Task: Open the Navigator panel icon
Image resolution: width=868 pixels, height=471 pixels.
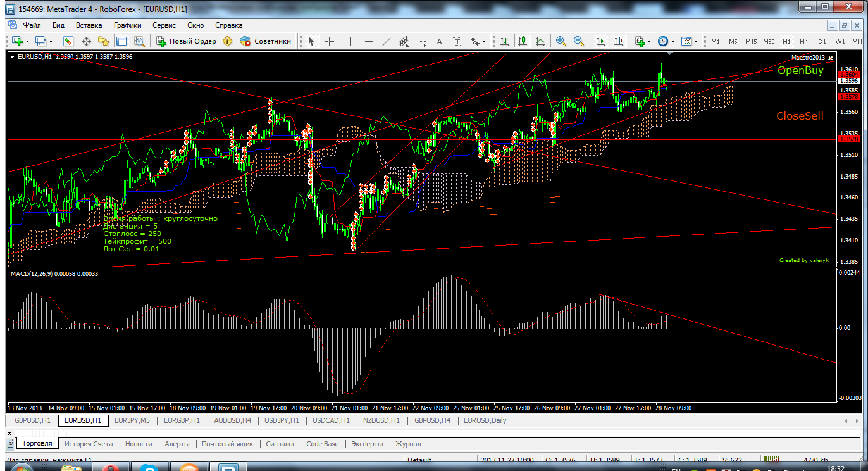Action: pos(104,41)
